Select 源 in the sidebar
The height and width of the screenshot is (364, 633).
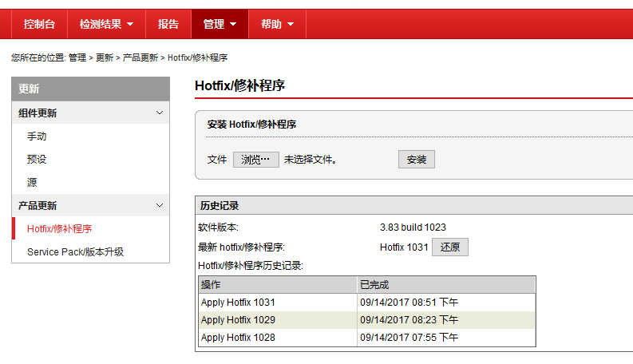click(32, 182)
